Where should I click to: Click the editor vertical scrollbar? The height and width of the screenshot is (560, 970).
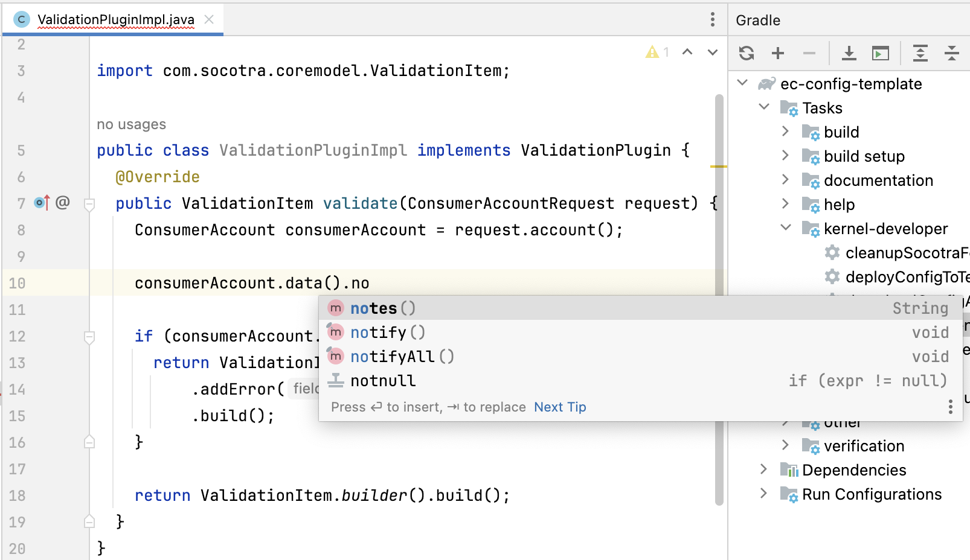[x=719, y=299]
